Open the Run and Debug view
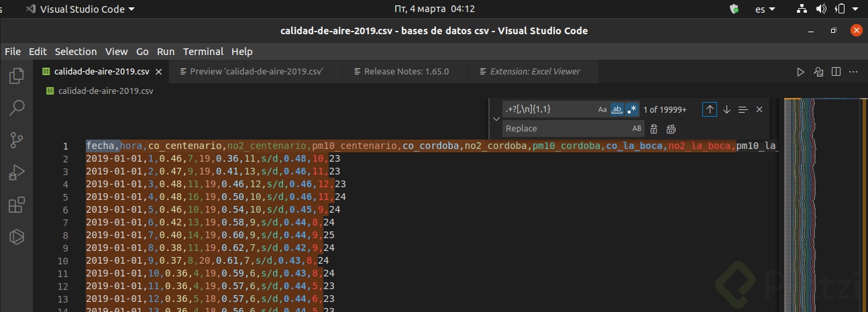 [17, 172]
